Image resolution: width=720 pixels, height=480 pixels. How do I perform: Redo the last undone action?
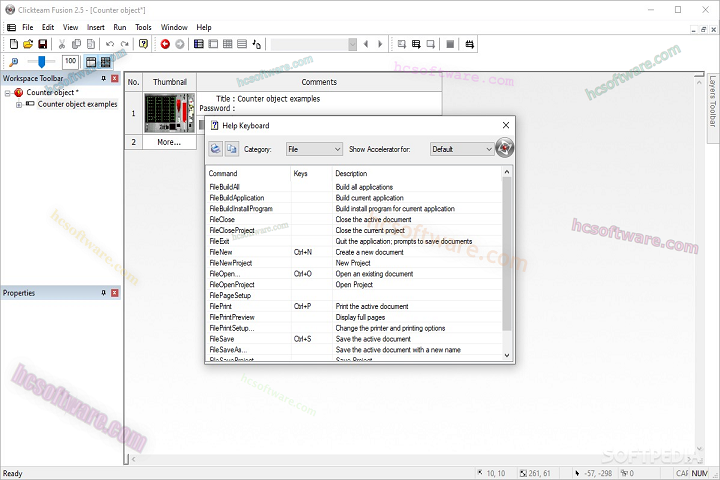point(124,44)
